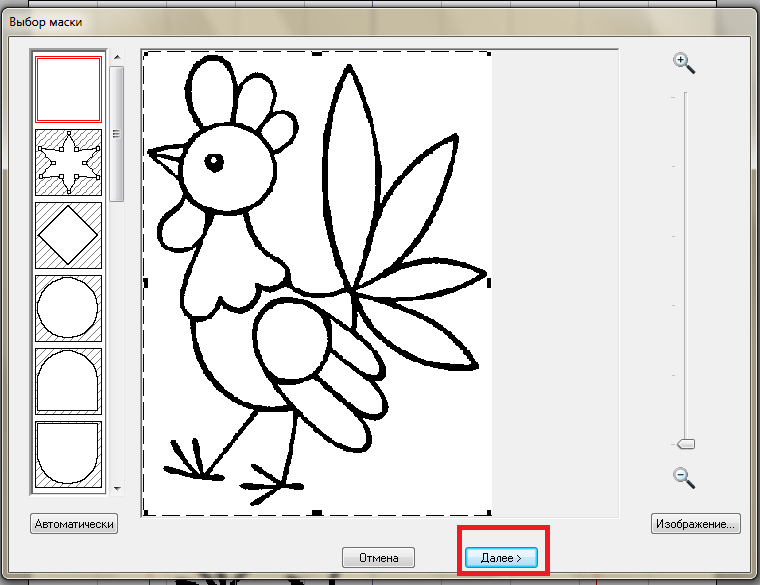Close the Выбор маски dialog
The height and width of the screenshot is (585, 760).
click(735, 20)
